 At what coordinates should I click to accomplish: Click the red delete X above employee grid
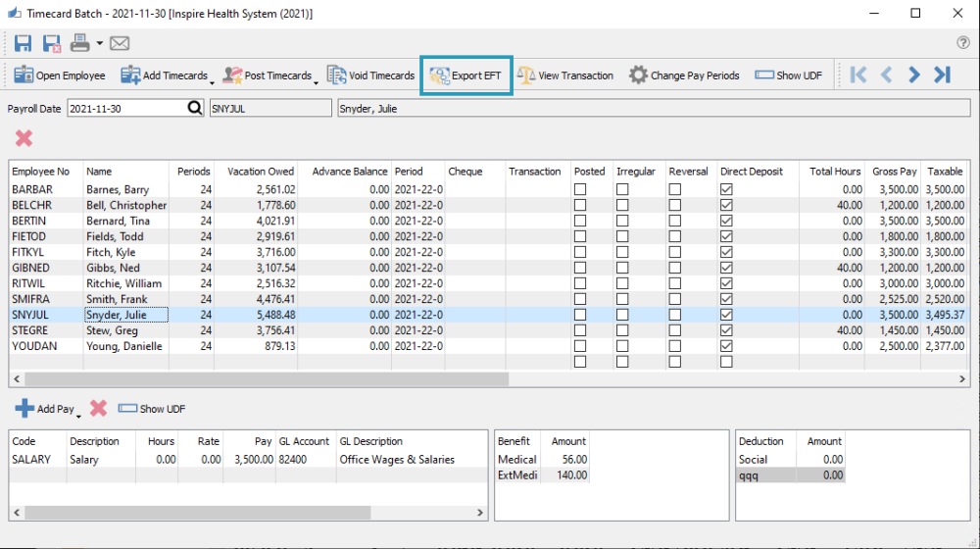(24, 138)
